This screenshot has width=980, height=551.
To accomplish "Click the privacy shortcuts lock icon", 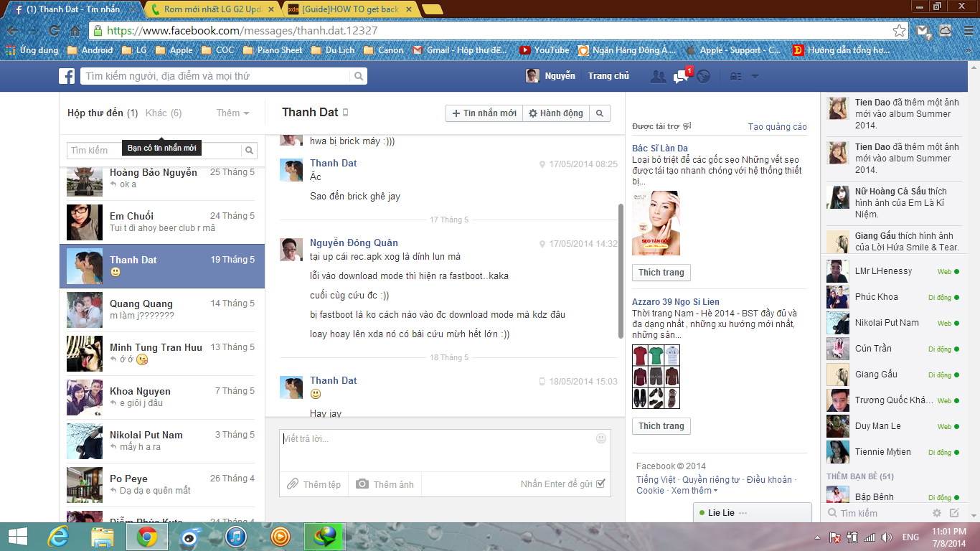I will pyautogui.click(x=736, y=77).
